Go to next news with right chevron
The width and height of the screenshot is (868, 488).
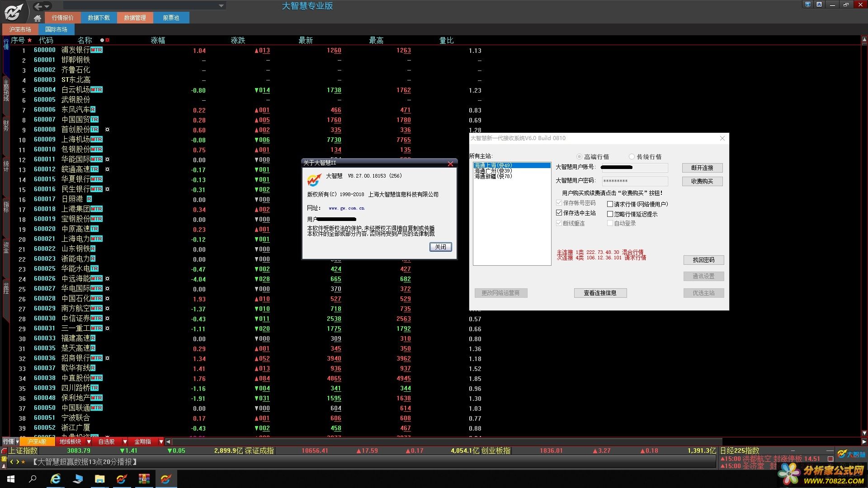[18, 462]
